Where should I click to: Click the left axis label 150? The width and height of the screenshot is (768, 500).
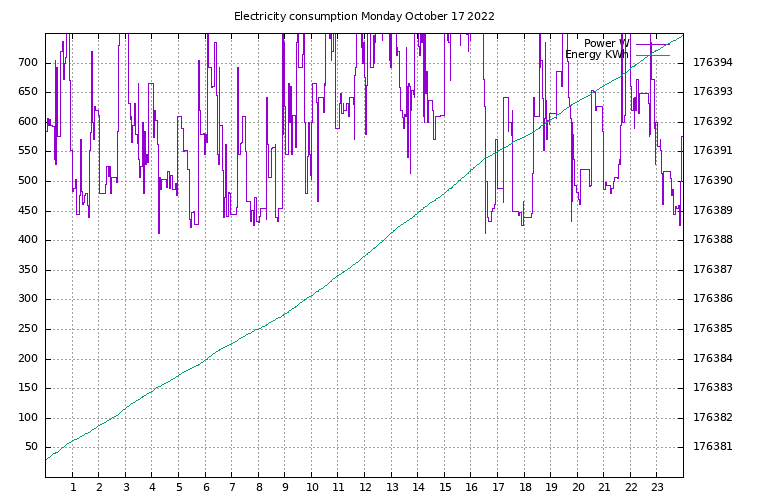pyautogui.click(x=28, y=388)
